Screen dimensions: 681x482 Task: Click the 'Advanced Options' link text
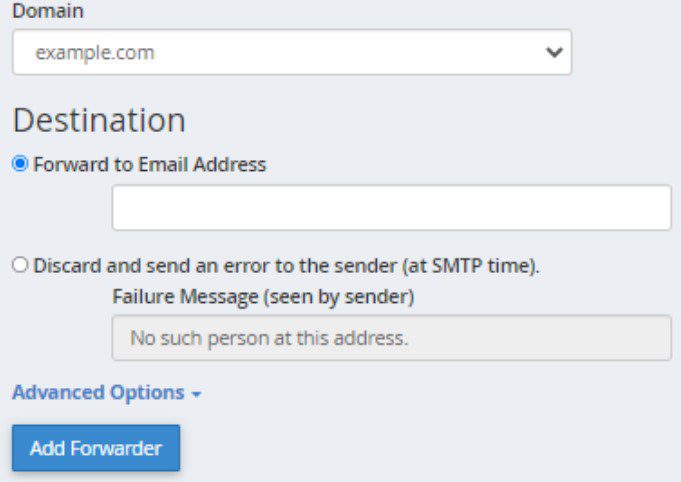click(x=98, y=393)
